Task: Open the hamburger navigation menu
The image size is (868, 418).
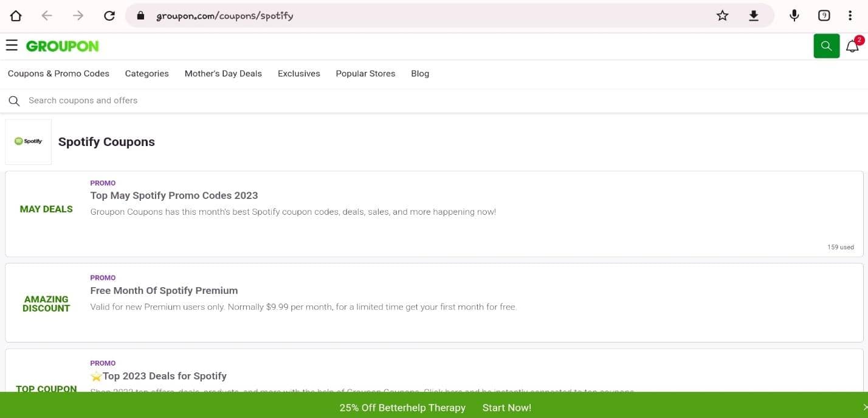Action: pos(12,45)
